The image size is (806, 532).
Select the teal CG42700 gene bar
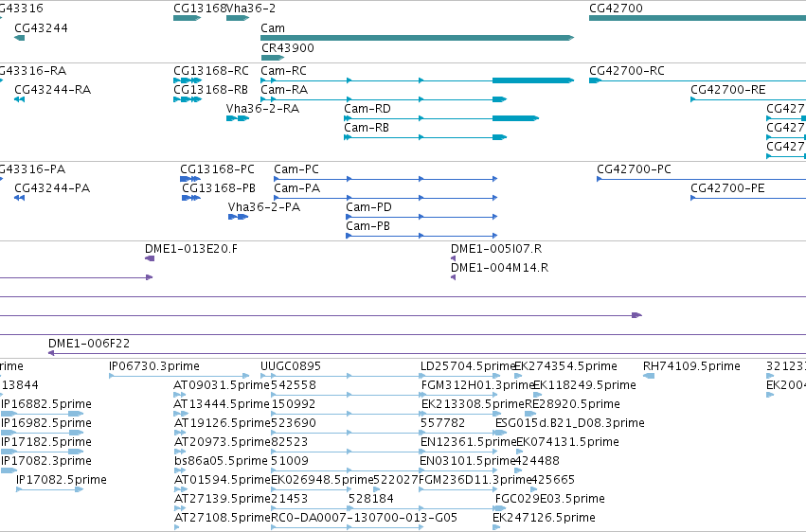pyautogui.click(x=697, y=18)
